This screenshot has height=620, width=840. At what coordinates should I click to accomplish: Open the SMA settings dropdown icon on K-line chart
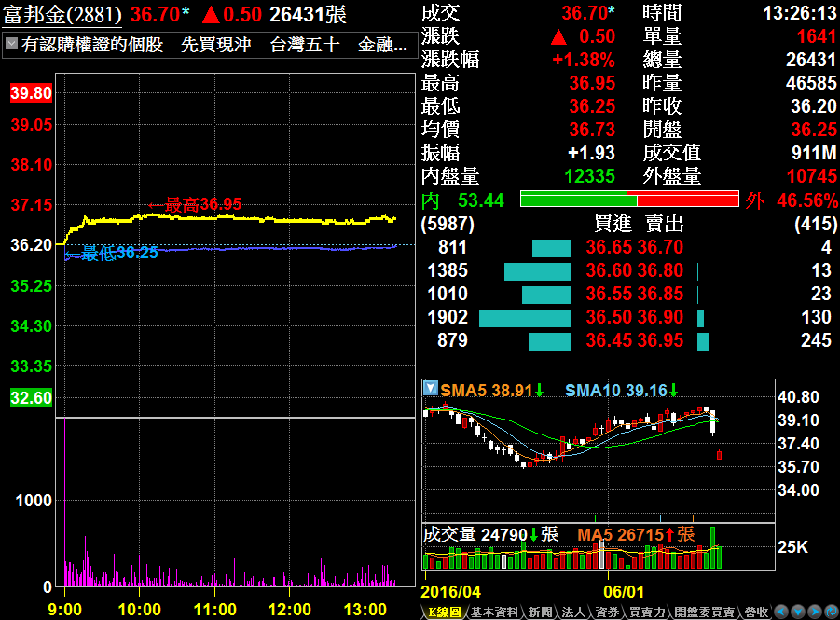(x=430, y=389)
